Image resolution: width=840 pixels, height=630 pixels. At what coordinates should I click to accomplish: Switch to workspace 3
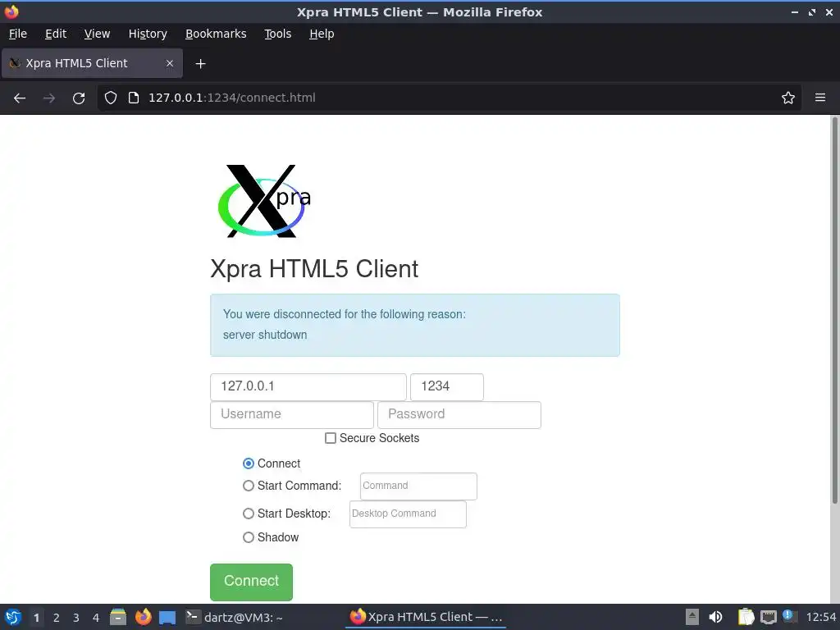click(76, 618)
